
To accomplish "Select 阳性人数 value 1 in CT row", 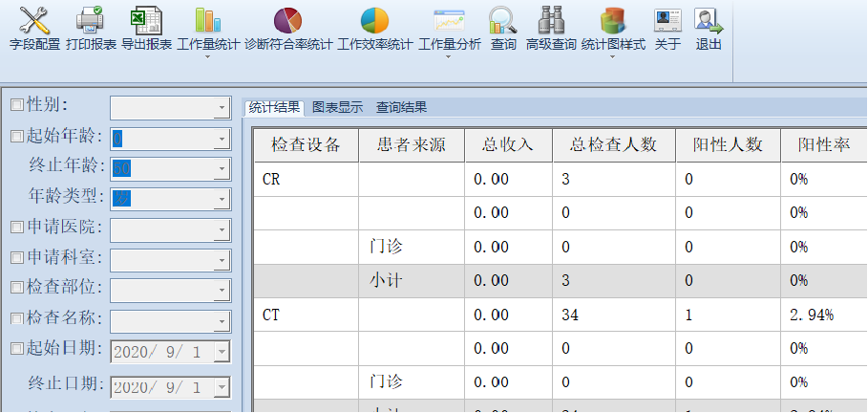I will pyautogui.click(x=728, y=315).
